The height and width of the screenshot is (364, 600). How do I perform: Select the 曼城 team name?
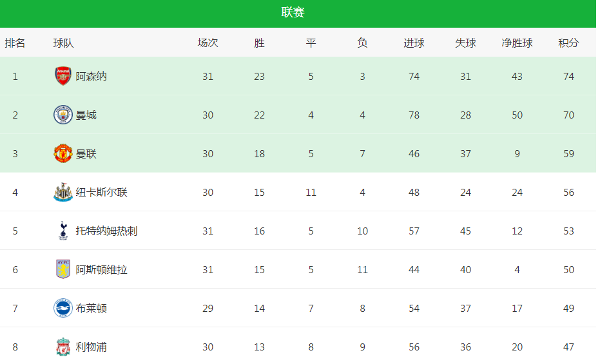86,115
